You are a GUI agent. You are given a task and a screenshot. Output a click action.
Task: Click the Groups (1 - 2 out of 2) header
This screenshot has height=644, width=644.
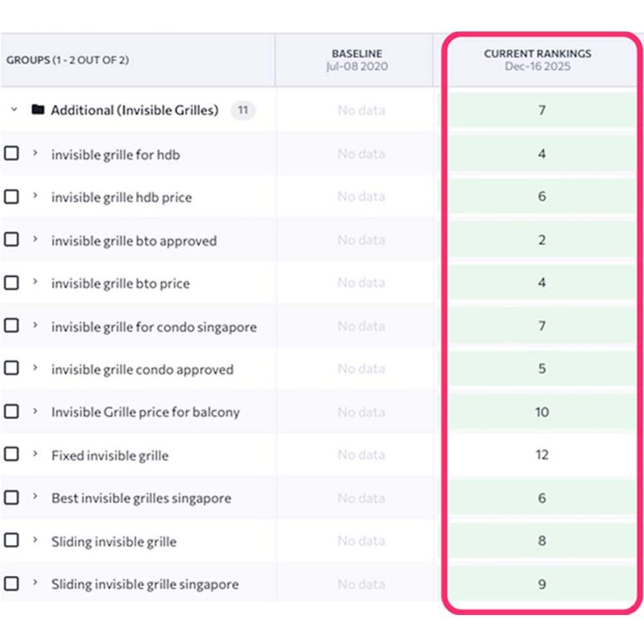[x=68, y=60]
